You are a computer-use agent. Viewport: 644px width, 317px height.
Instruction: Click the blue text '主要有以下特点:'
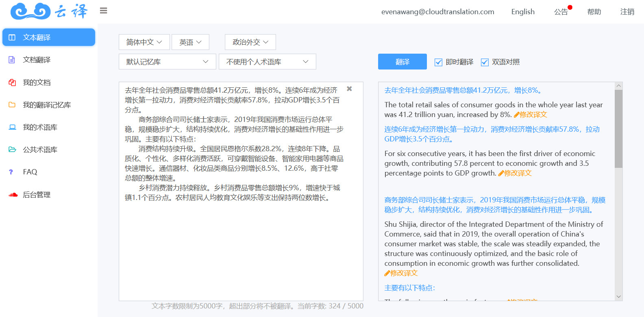coord(410,288)
